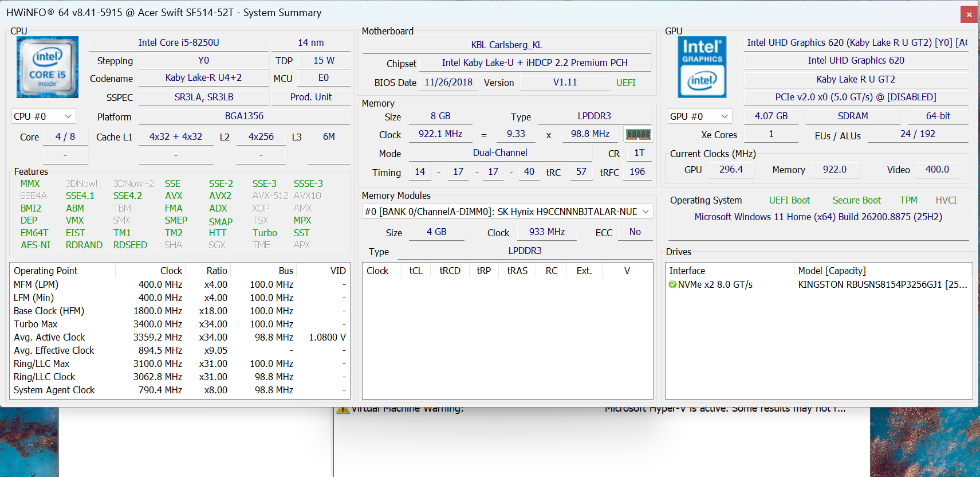Click the 15 W TDP value
The image size is (980, 477).
(x=324, y=60)
